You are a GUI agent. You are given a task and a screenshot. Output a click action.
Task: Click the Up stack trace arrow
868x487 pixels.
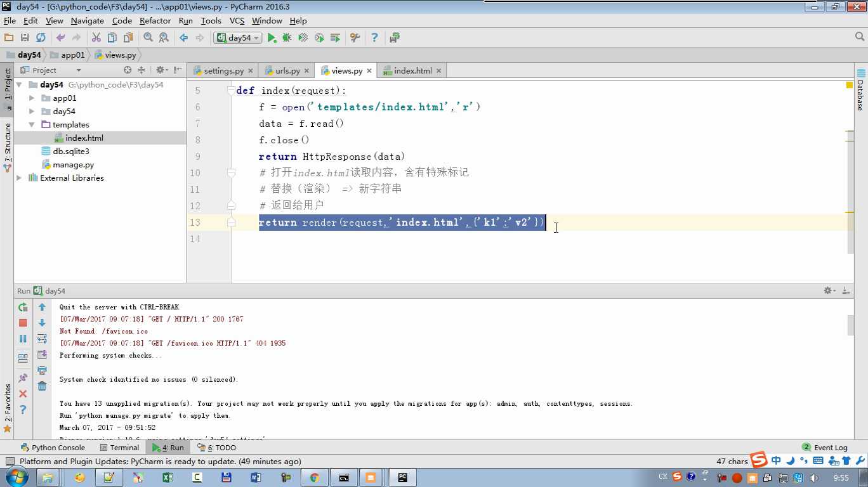tap(42, 307)
